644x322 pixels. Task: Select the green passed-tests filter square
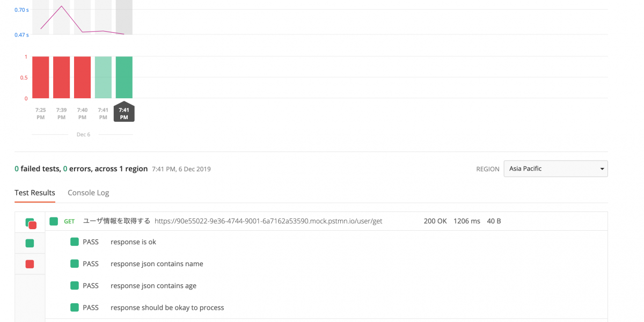coord(30,243)
